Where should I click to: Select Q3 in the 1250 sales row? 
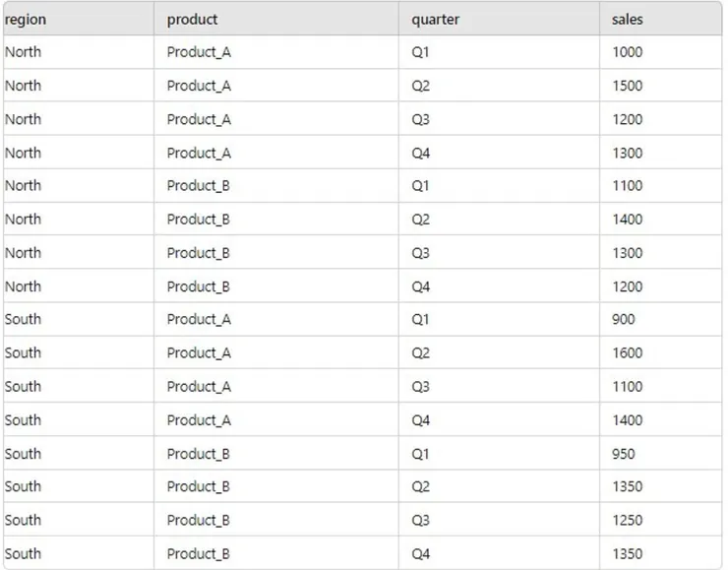(x=421, y=520)
